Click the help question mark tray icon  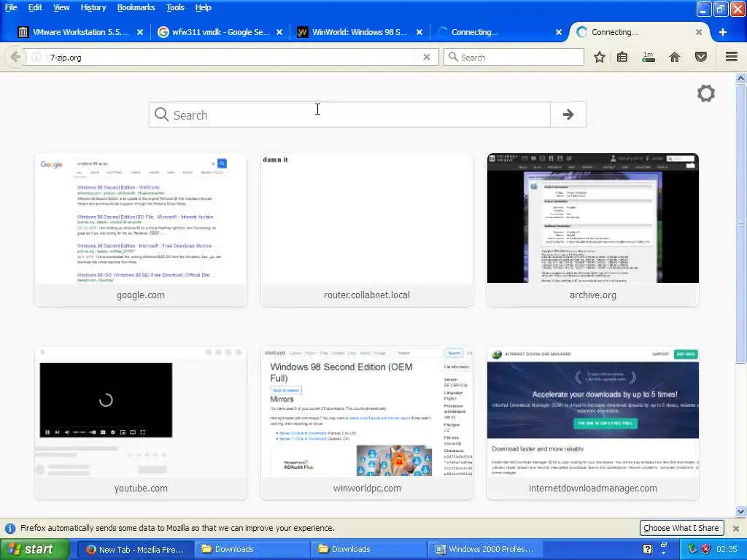[x=648, y=549]
